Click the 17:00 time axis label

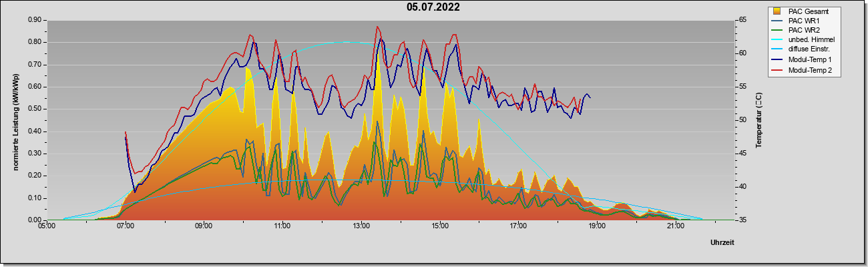tap(519, 227)
